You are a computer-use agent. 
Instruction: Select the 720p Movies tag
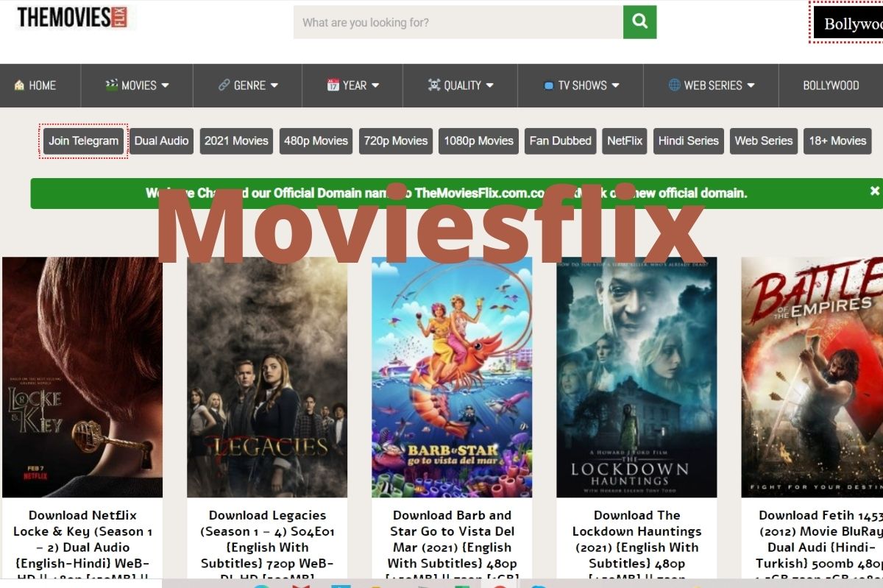tap(396, 141)
